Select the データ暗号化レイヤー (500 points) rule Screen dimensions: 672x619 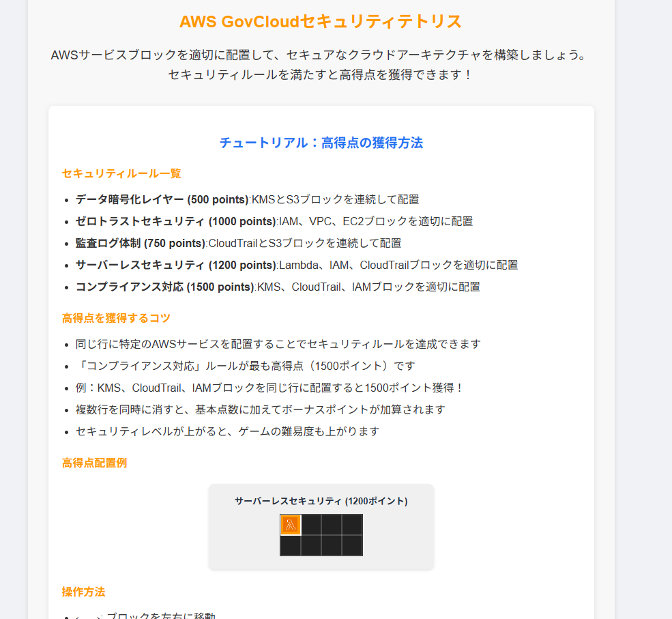point(247,199)
